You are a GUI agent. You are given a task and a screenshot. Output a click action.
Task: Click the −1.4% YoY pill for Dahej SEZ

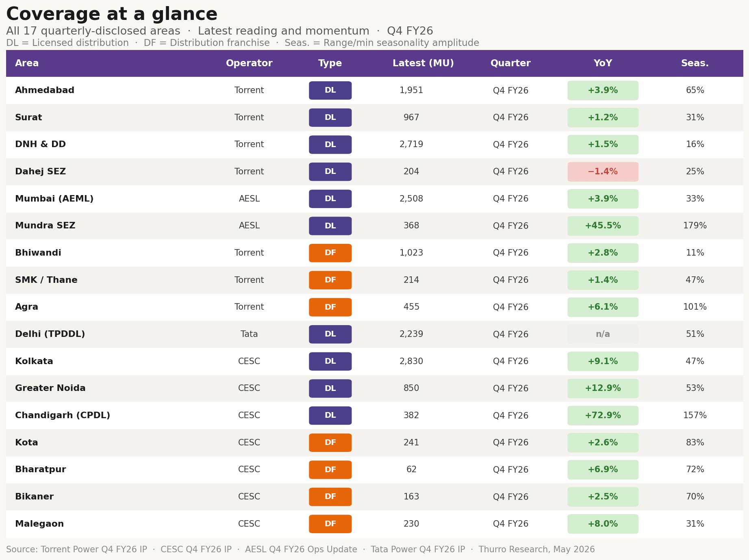click(x=603, y=171)
